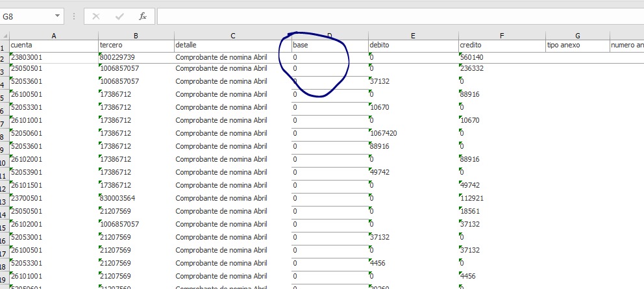Select the debito cell with value 1067420
Viewport: 644px width, 289px height.
(x=413, y=133)
